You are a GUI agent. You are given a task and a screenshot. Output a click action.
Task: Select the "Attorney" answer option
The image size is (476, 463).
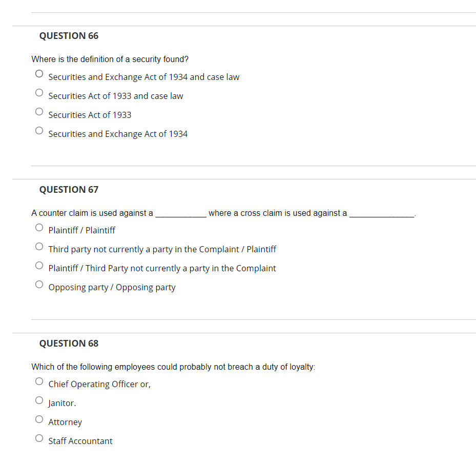[39, 419]
